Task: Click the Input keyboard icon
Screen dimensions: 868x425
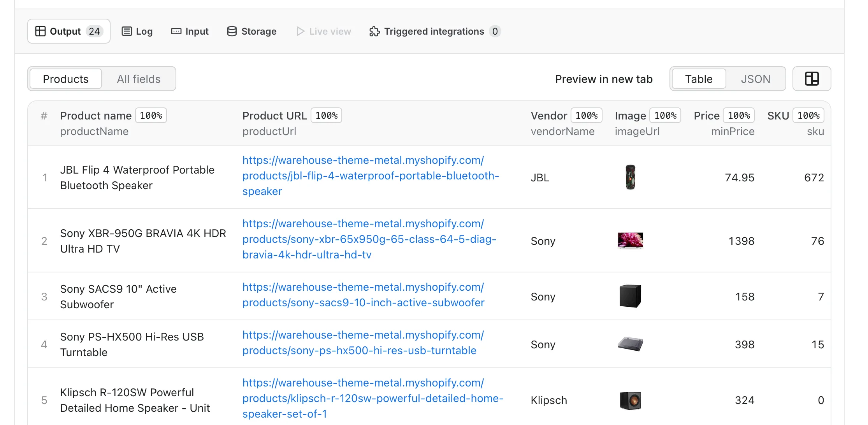Action: [x=176, y=31]
